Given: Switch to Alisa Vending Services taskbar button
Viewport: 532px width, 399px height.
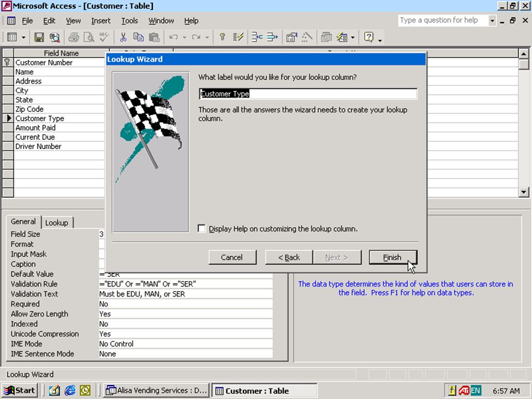Looking at the screenshot, I should click(156, 391).
